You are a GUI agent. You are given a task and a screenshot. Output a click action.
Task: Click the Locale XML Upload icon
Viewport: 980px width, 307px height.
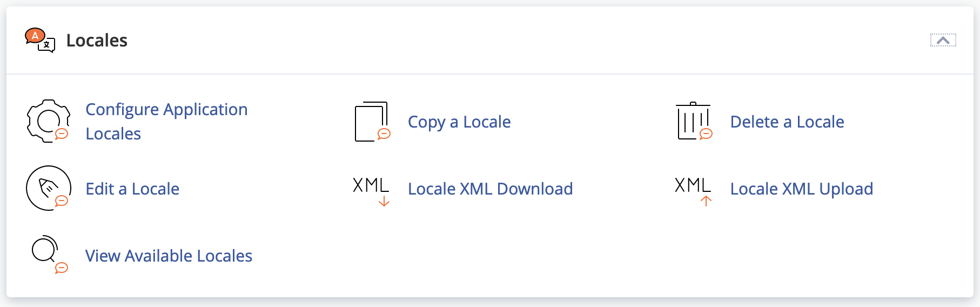pyautogui.click(x=693, y=189)
